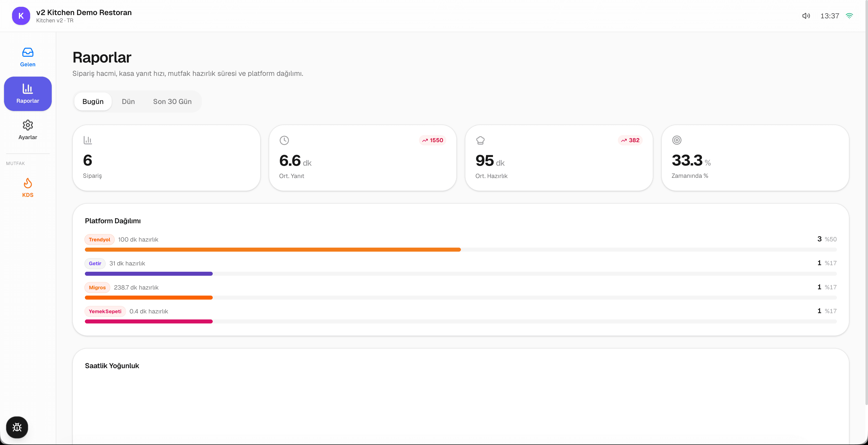Viewport: 868px width, 445px height.
Task: Click the Getir row '%17' share
Action: point(831,263)
